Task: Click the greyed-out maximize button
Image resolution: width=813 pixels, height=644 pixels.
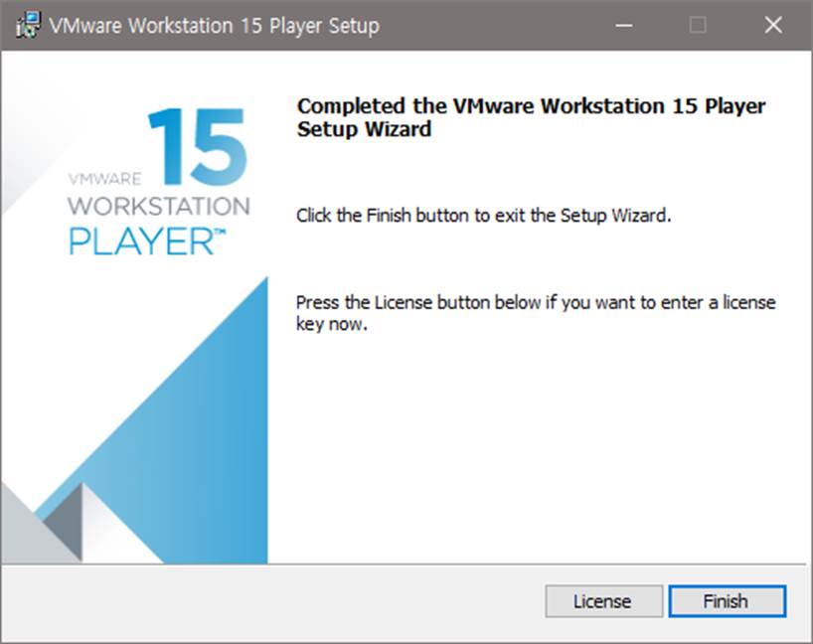Action: [699, 25]
